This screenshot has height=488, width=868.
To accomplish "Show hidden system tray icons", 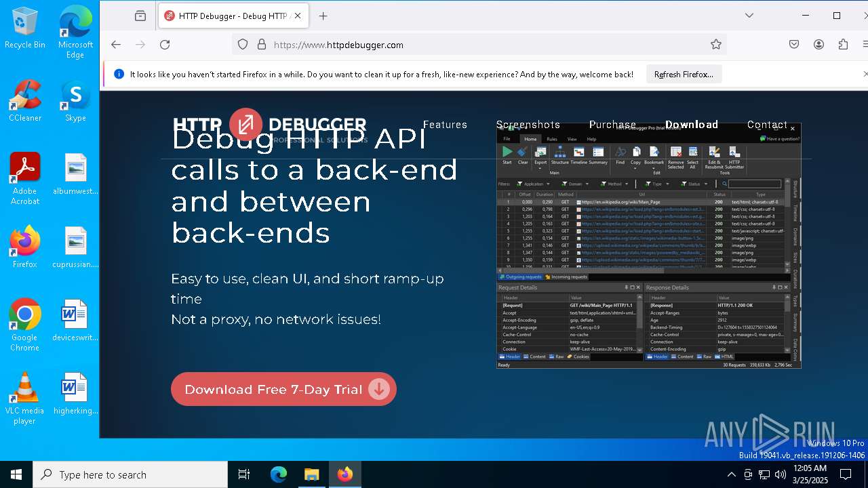I will coord(731,474).
